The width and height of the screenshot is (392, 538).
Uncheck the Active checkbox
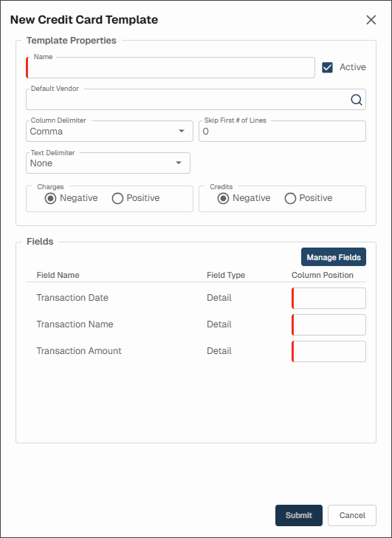327,67
